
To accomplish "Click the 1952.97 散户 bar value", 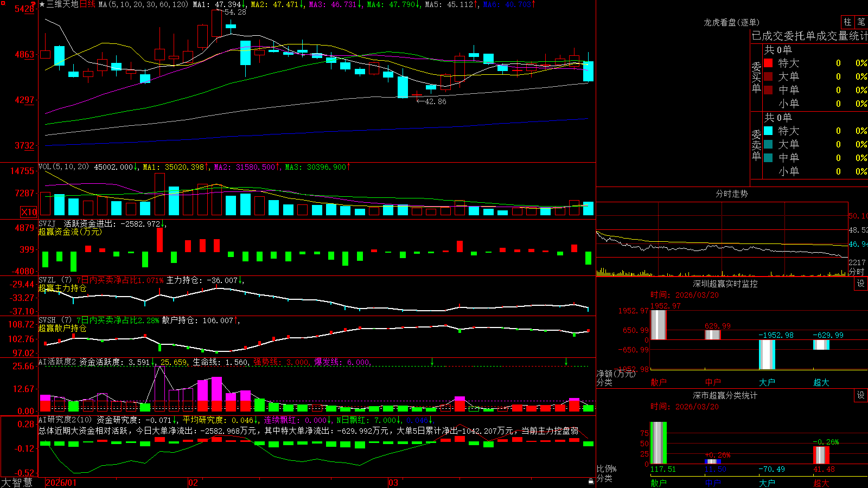I will click(x=666, y=306).
